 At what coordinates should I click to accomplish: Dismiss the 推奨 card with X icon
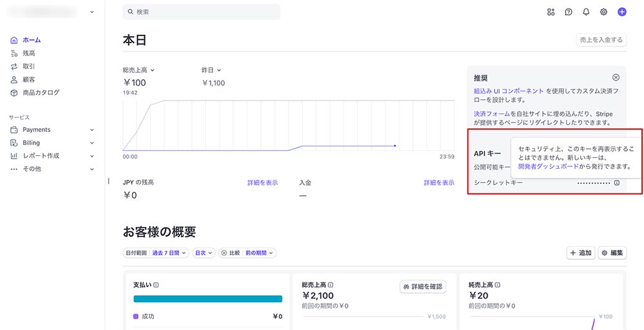pos(616,77)
